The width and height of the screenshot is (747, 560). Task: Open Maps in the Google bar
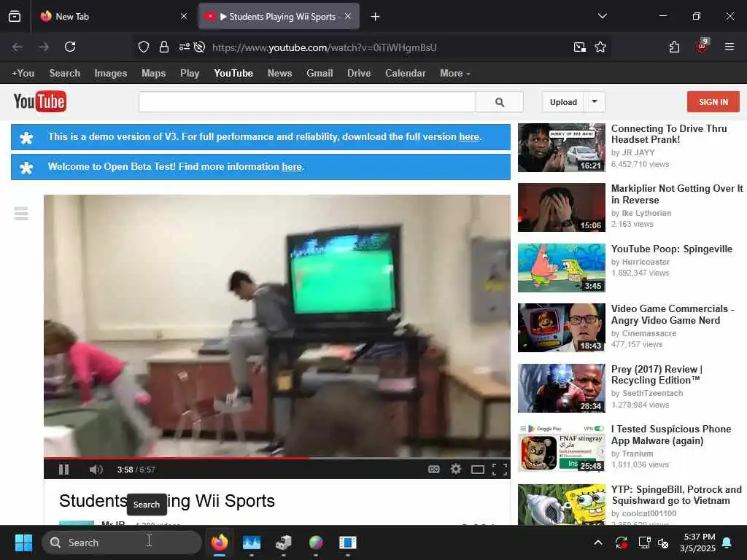(153, 74)
